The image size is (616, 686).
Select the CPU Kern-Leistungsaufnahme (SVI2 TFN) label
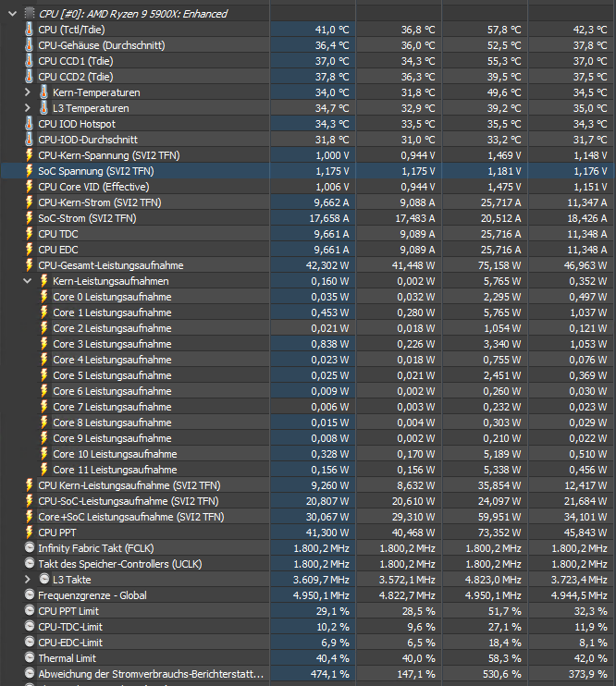129,485
